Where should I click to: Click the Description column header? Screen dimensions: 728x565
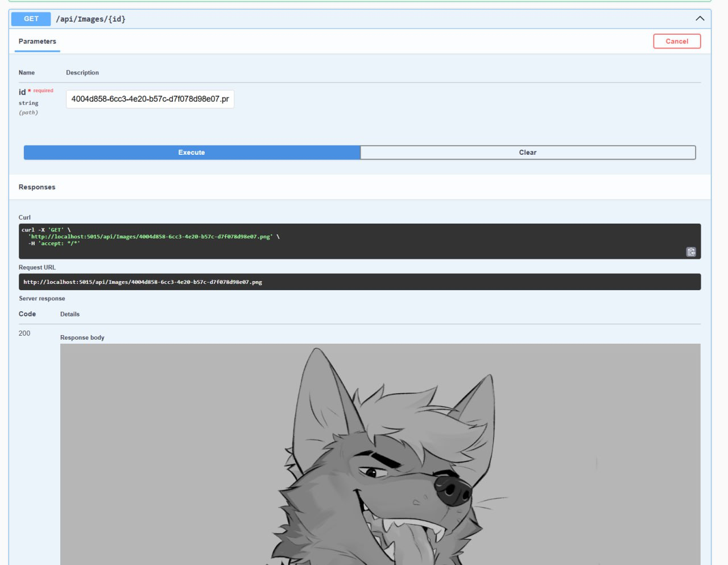[82, 73]
